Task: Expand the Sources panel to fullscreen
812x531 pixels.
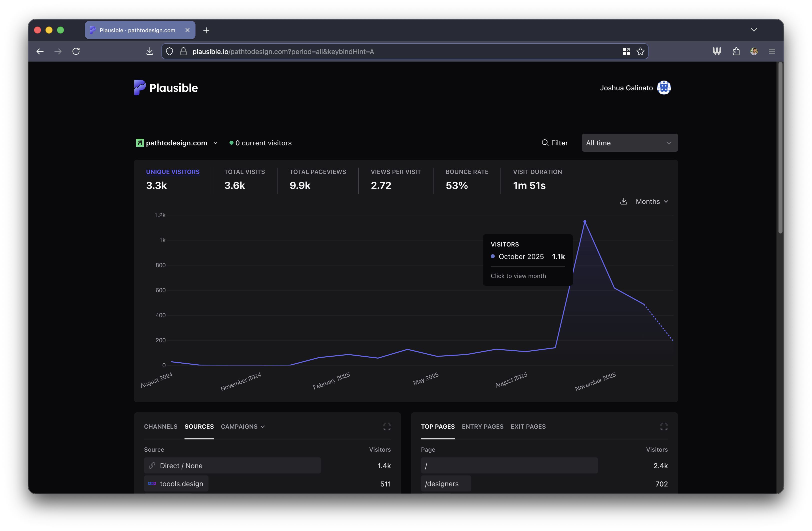Action: tap(387, 426)
